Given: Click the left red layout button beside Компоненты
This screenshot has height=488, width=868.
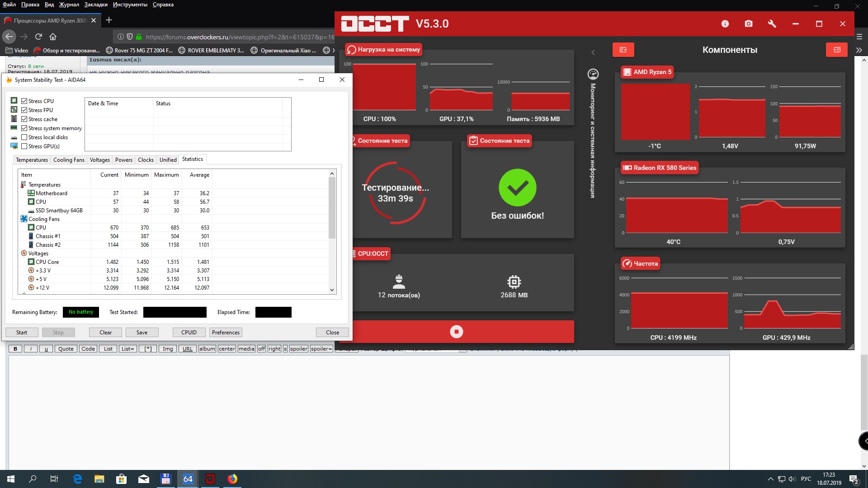Looking at the screenshot, I should 623,50.
